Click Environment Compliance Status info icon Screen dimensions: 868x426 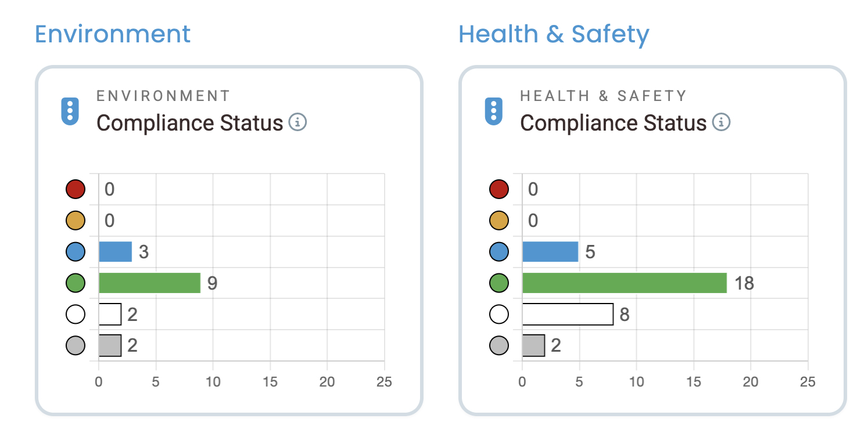tap(298, 122)
